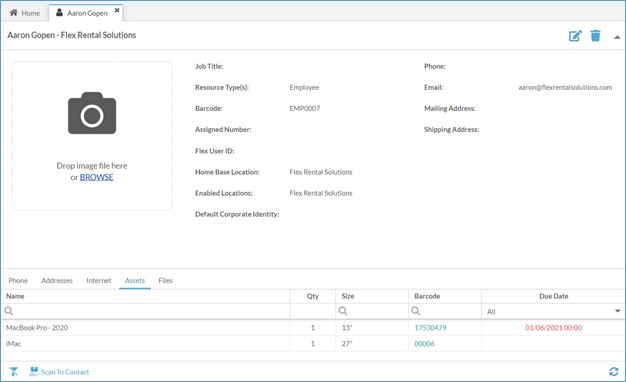Screen dimensions: 626x382
Task: Click the Barcode column filter field
Action: tap(445, 311)
